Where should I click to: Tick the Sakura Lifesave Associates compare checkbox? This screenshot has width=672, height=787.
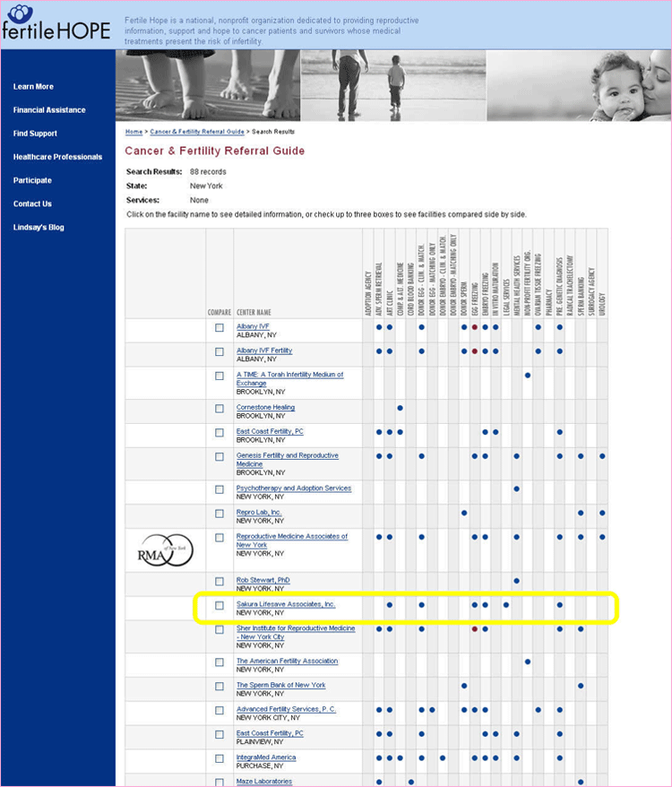(x=220, y=605)
